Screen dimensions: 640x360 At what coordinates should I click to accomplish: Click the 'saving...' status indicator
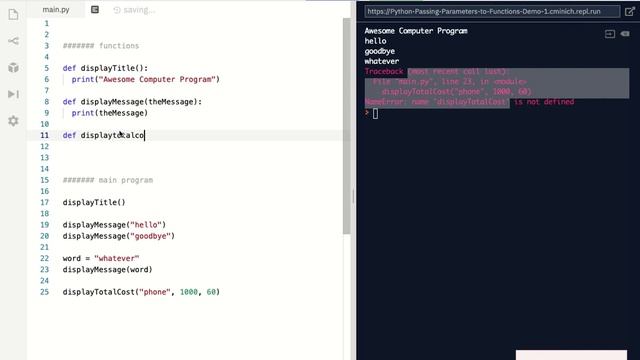(x=134, y=10)
